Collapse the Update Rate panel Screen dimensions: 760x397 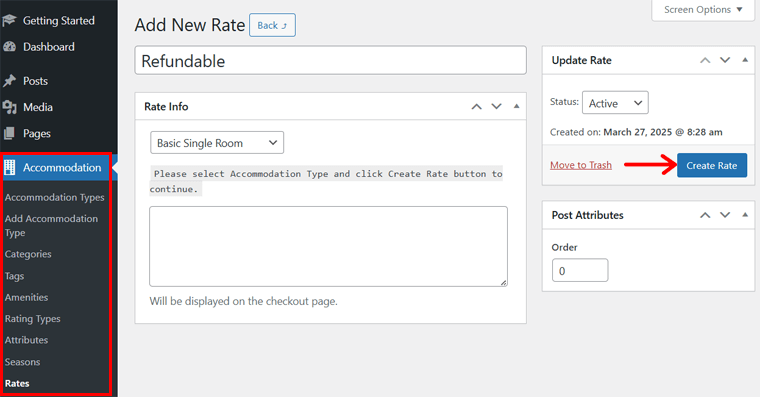point(745,60)
